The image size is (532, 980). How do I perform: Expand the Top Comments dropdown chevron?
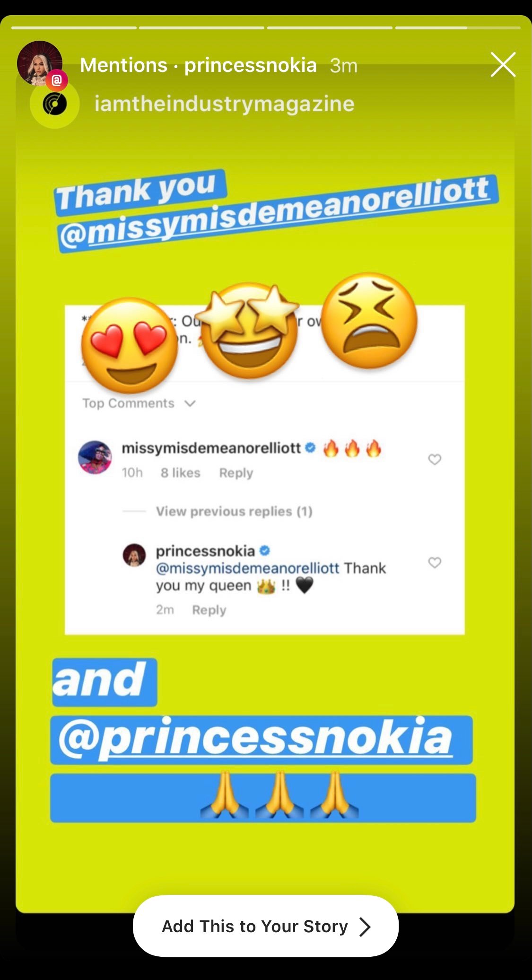pyautogui.click(x=190, y=403)
